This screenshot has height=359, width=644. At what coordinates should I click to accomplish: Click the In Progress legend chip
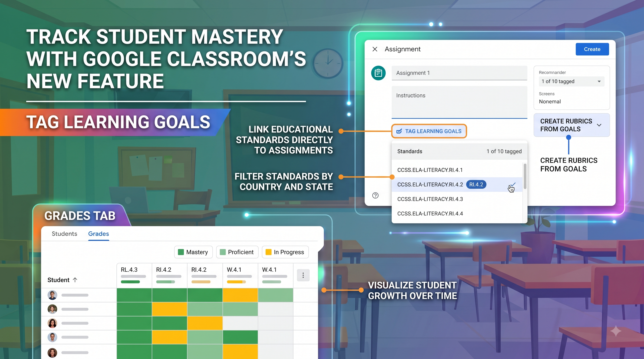285,252
